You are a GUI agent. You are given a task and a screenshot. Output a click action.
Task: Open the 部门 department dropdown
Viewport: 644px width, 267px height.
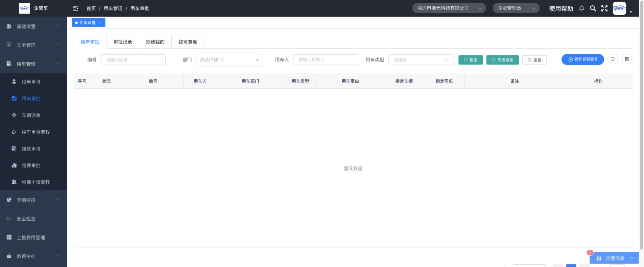click(229, 60)
